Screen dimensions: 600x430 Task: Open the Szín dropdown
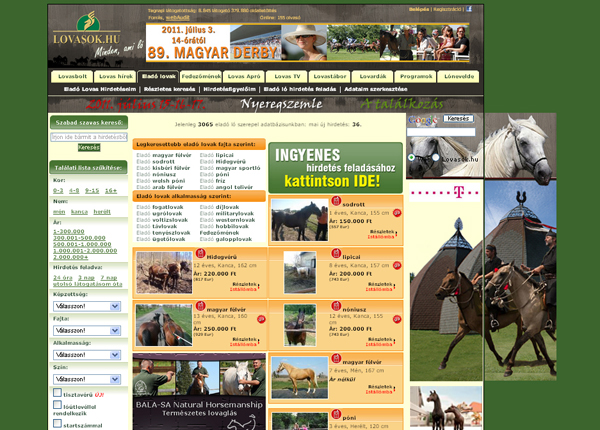[x=87, y=379]
